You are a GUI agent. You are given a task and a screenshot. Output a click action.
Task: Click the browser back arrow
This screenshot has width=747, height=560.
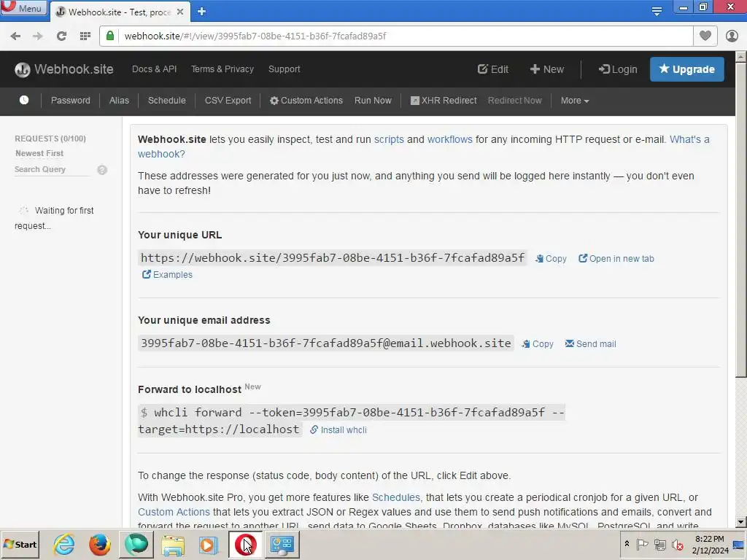click(x=15, y=36)
